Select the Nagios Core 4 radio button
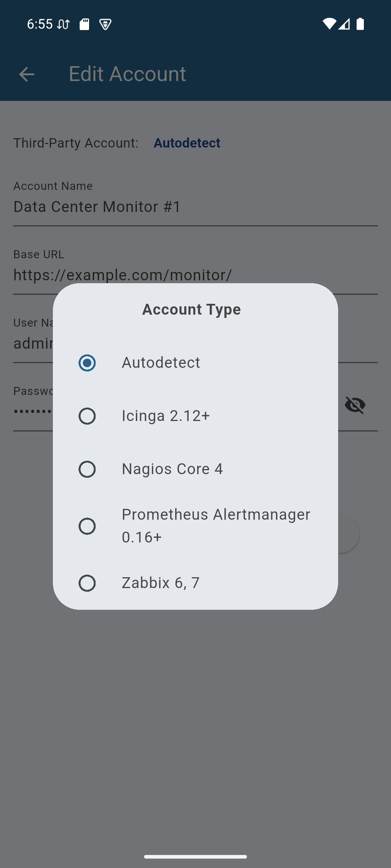This screenshot has width=391, height=868. click(87, 469)
